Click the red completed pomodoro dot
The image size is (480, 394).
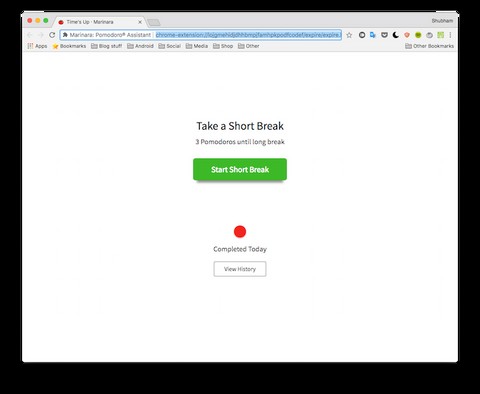click(x=240, y=231)
